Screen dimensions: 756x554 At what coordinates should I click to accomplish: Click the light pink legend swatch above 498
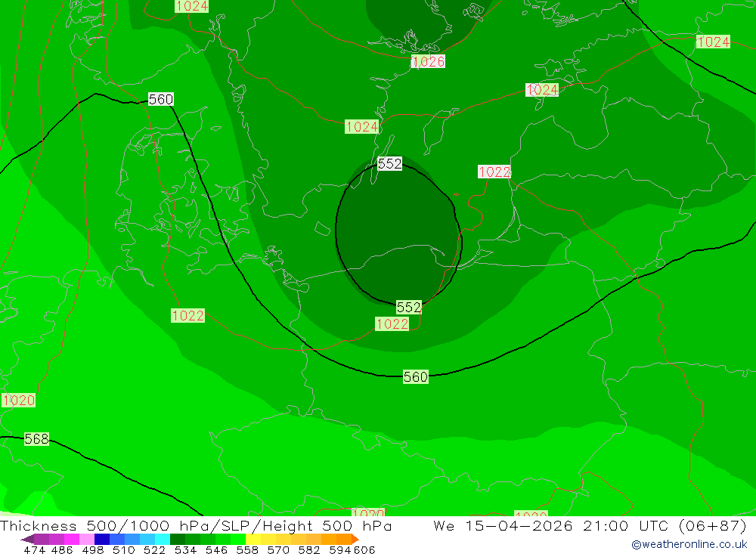point(87,539)
